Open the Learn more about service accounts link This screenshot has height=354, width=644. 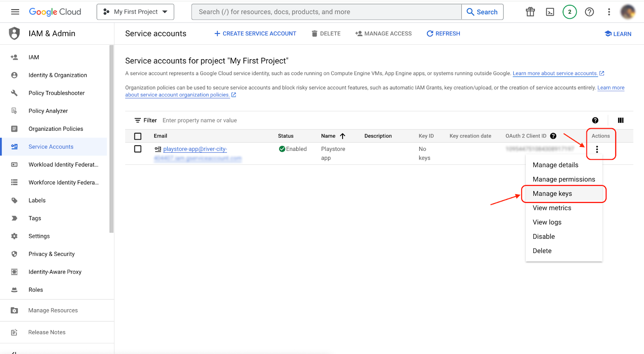point(555,73)
